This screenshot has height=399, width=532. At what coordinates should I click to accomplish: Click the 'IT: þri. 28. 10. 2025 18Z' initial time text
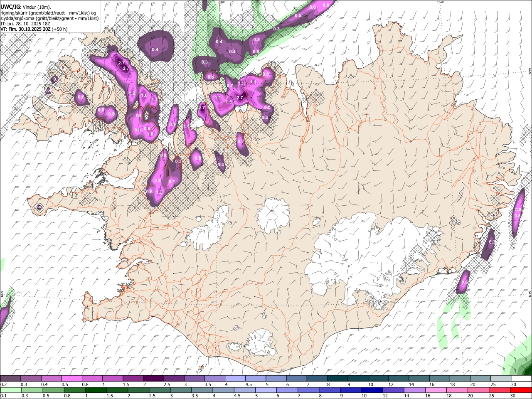[x=25, y=24]
